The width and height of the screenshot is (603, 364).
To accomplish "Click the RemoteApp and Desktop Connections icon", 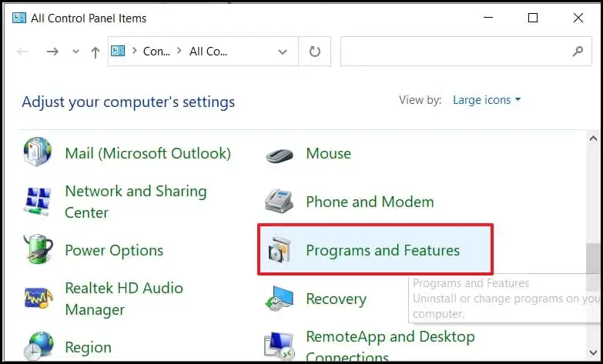I will click(280, 346).
